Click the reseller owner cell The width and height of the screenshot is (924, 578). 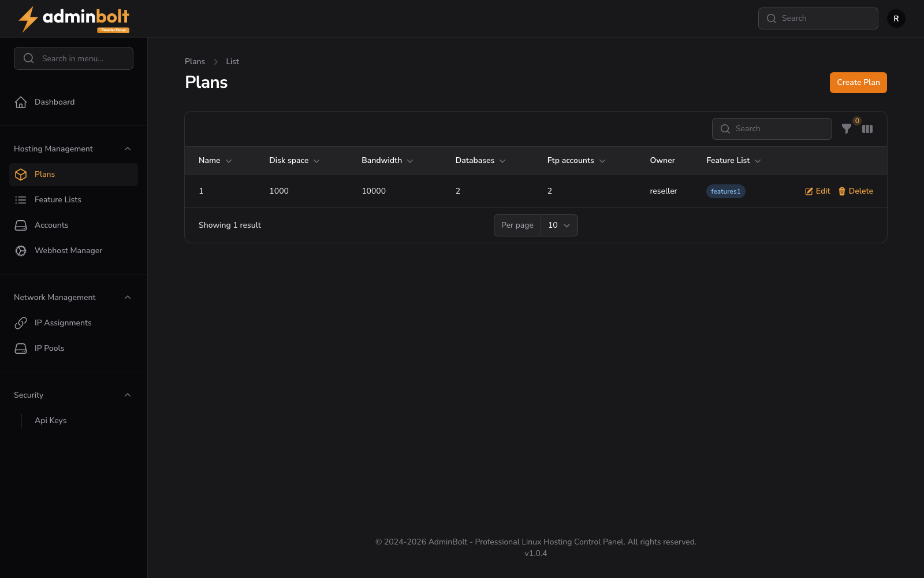click(x=664, y=191)
